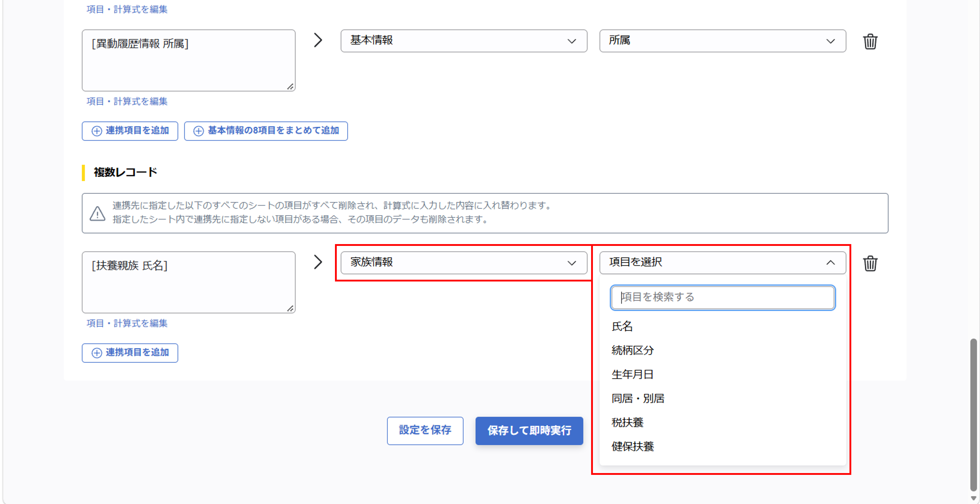980x504 pixels.
Task: Delete the 家族情報 mapping row with trash icon
Action: (x=870, y=263)
